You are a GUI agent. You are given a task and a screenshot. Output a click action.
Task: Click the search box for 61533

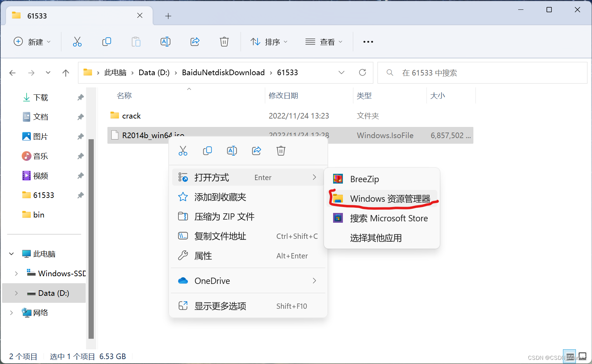pos(482,73)
